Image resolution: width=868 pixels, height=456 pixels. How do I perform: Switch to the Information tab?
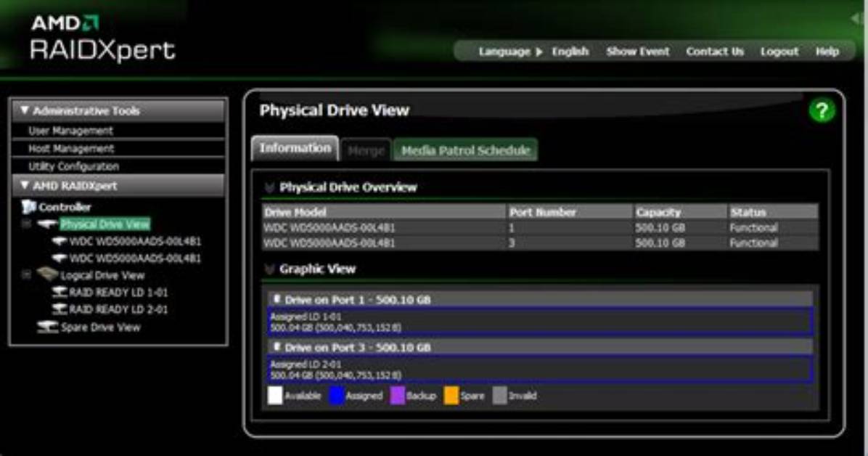(x=295, y=149)
